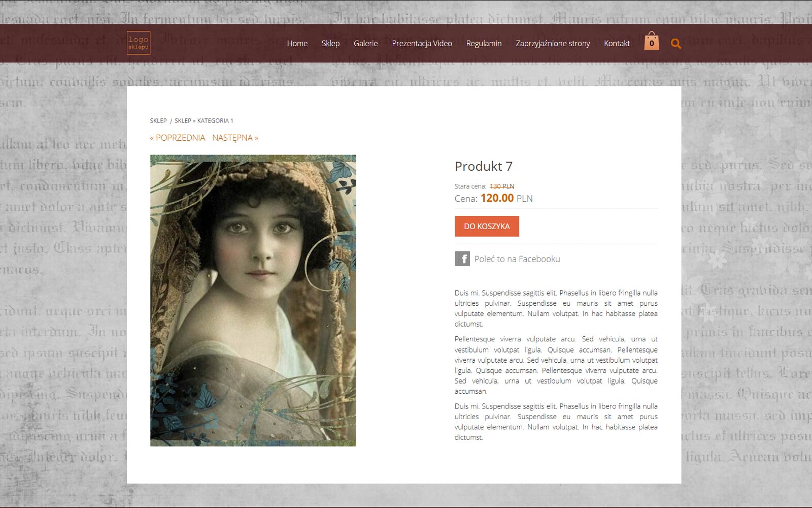The height and width of the screenshot is (508, 812).
Task: Open the Home menu item
Action: click(x=297, y=43)
